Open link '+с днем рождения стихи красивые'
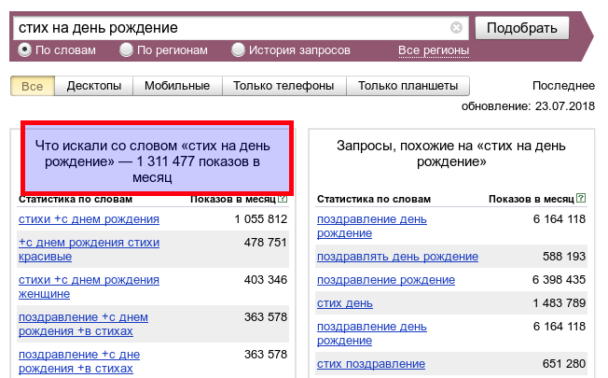 point(89,249)
